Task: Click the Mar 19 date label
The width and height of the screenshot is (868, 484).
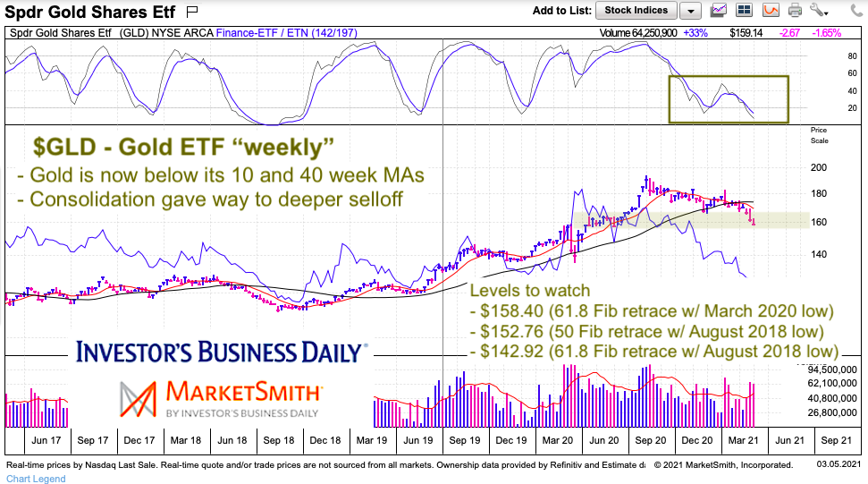Action: point(372,440)
